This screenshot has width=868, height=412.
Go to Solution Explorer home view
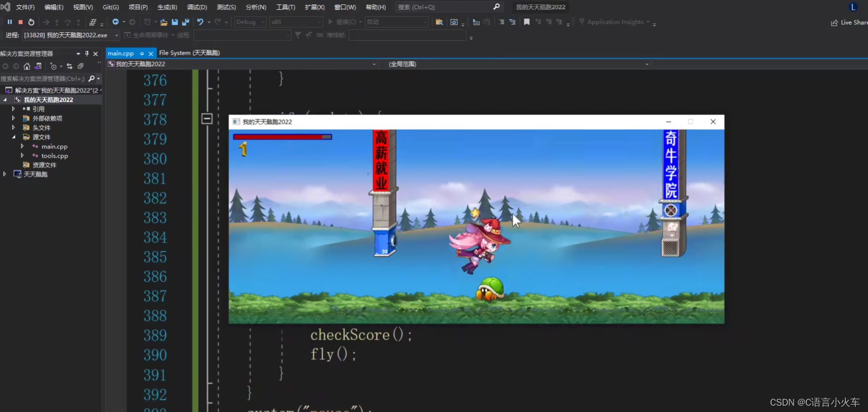(x=27, y=66)
